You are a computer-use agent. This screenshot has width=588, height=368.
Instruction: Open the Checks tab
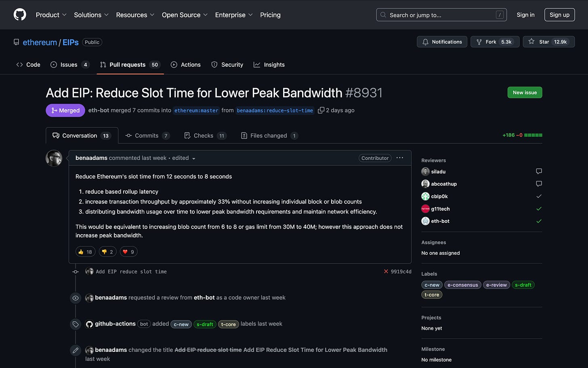tap(205, 135)
